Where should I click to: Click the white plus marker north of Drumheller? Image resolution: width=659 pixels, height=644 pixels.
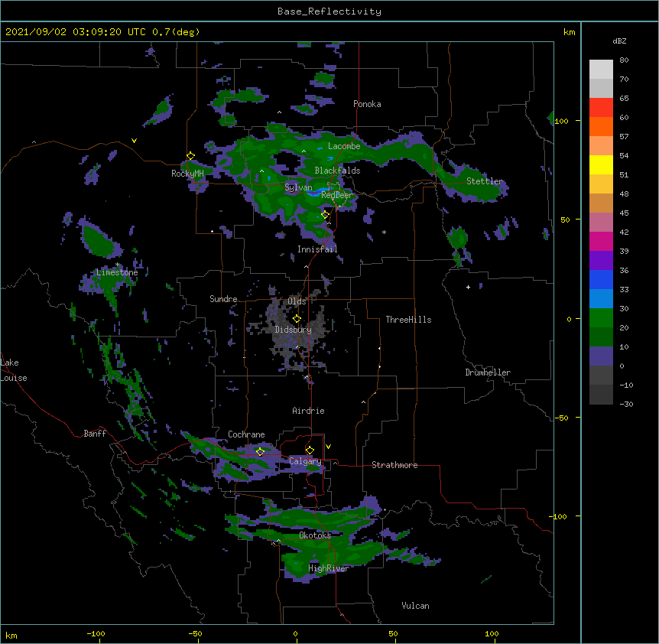tap(468, 287)
